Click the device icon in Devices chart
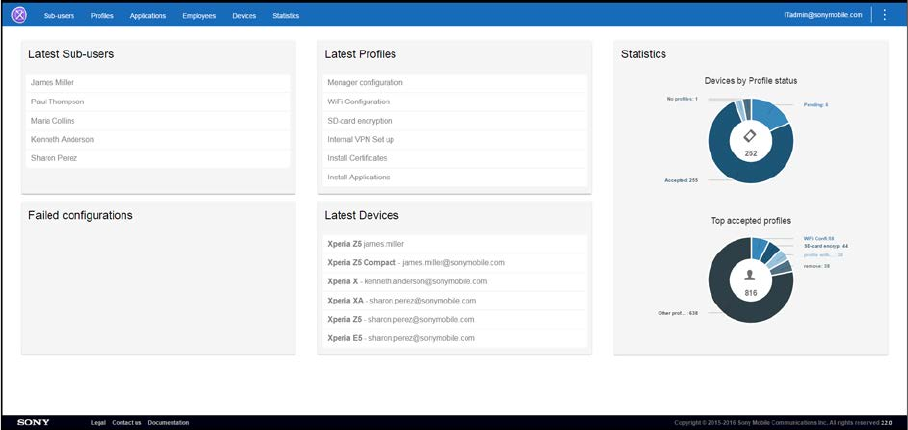Viewport: 908px width, 430px height. (x=750, y=136)
